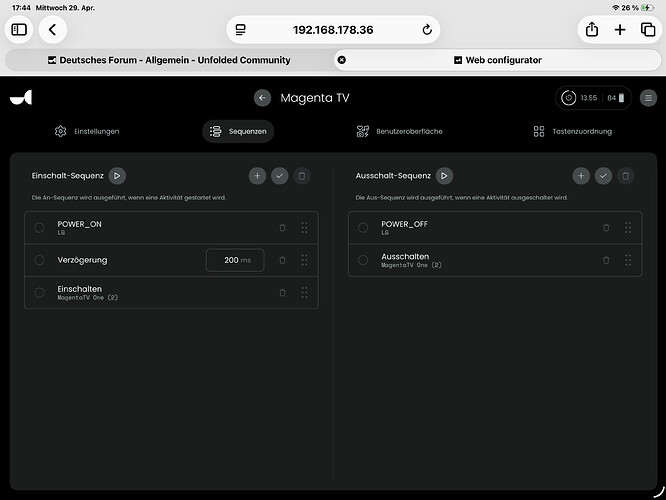Click the Wi-Fi status icon
The width and height of the screenshot is (666, 500).
pyautogui.click(x=615, y=8)
